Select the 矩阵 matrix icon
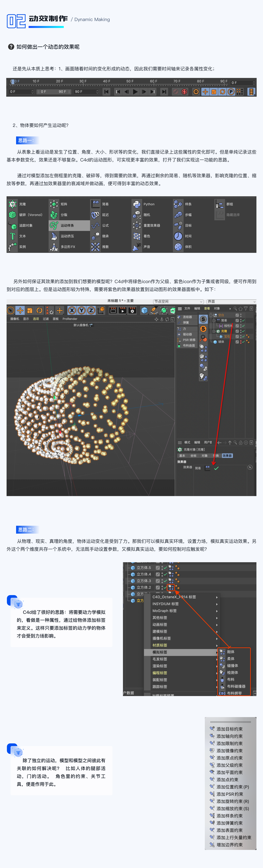Screen dimensions: 263x868 click(x=54, y=204)
